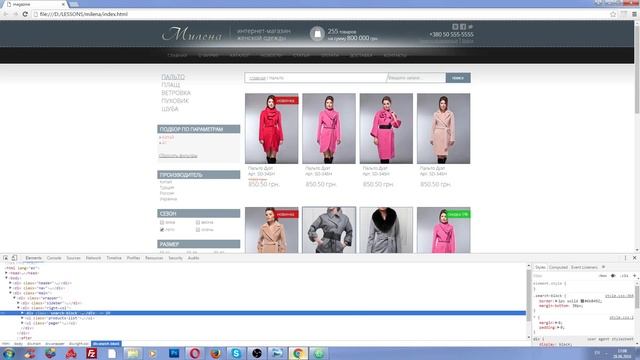Image resolution: width=640 pixels, height=360 pixels.
Task: Open the grey coat with black fur collar
Action: pyautogui.click(x=386, y=230)
